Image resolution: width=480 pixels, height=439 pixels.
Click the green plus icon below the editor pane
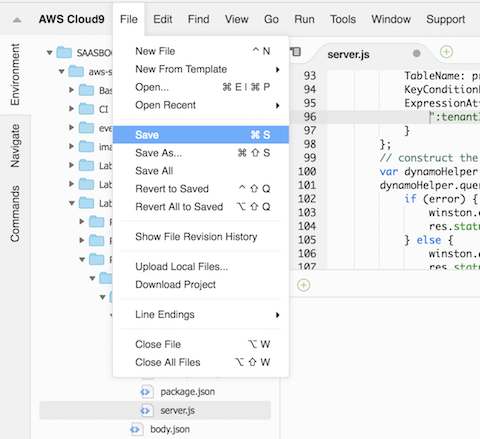[303, 285]
